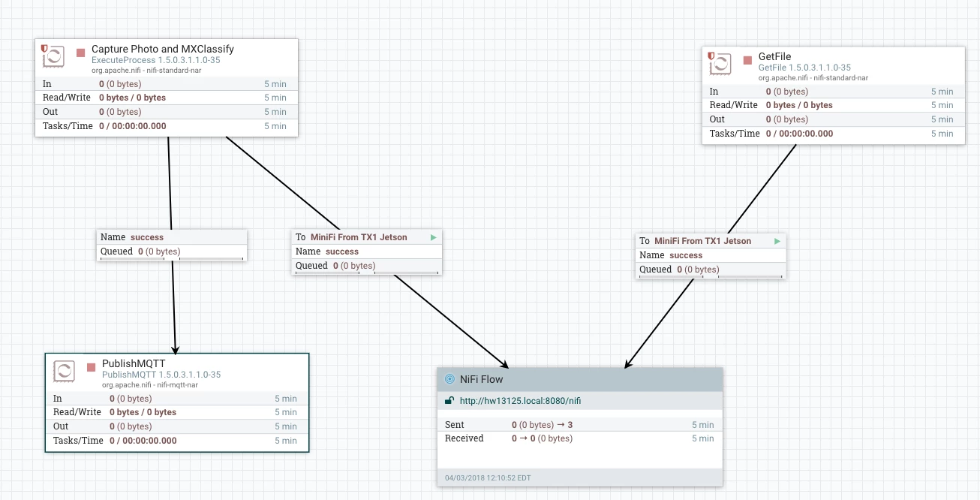
Task: Click the Sent row in NiFi Flow
Action: (x=579, y=425)
